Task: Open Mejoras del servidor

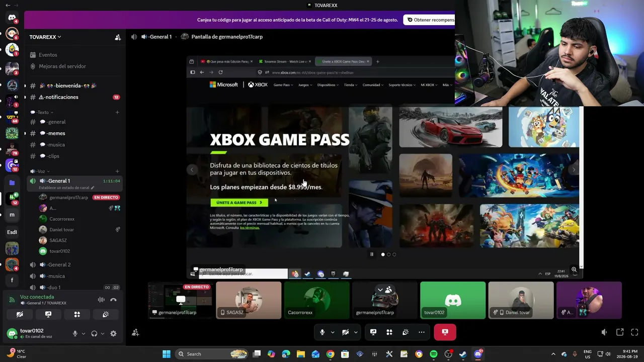Action: (x=62, y=66)
